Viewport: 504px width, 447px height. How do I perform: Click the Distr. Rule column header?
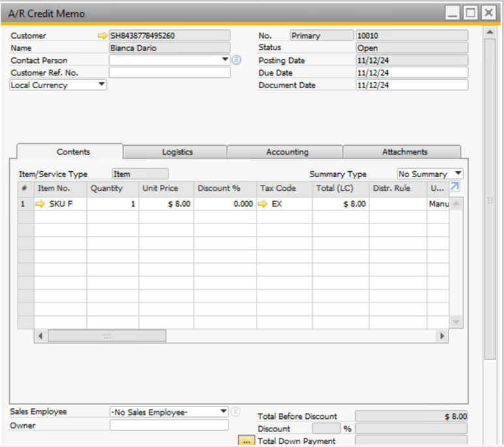pos(398,188)
